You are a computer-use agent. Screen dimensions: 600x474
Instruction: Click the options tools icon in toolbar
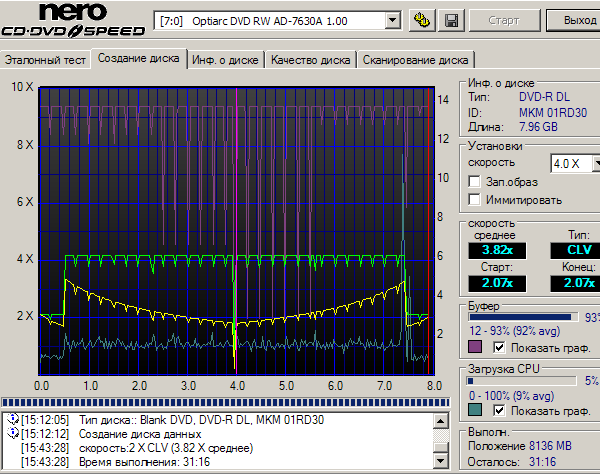pyautogui.click(x=423, y=20)
